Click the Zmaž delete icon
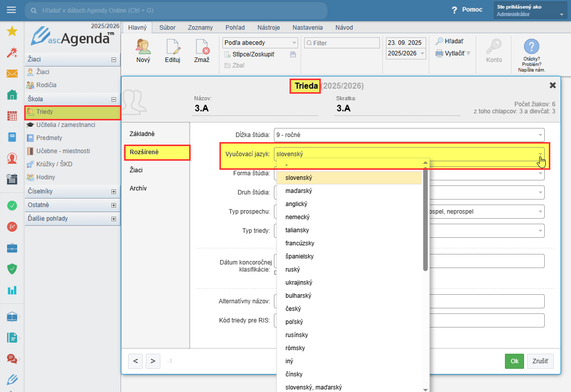Screen dimensions: 571x392 point(202,47)
